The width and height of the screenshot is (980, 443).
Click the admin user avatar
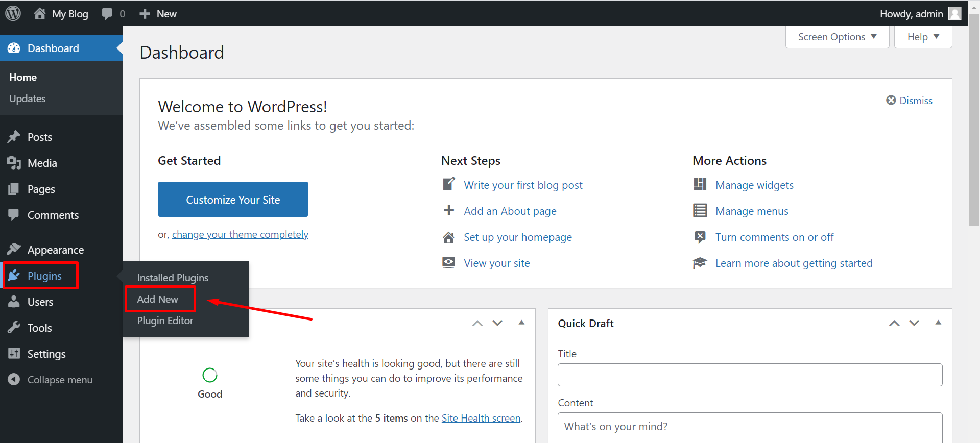tap(954, 14)
